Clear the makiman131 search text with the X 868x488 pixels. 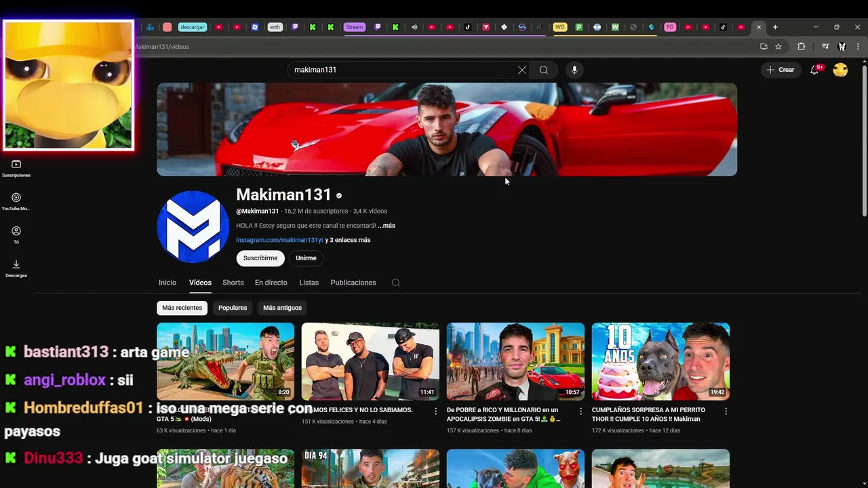pos(522,70)
